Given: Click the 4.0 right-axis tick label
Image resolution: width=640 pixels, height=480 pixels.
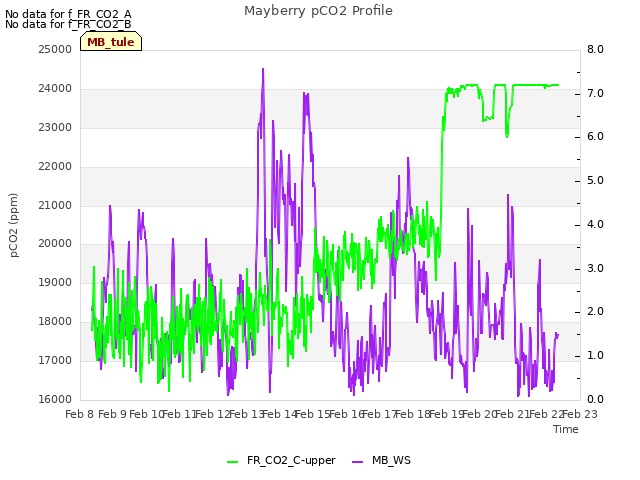Looking at the screenshot, I should click(x=595, y=224).
